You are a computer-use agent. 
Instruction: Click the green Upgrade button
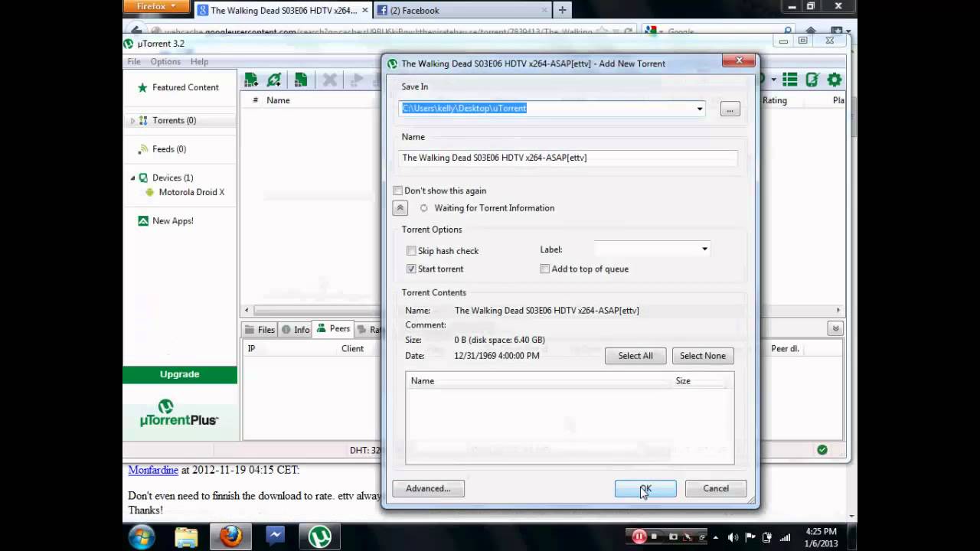point(180,374)
